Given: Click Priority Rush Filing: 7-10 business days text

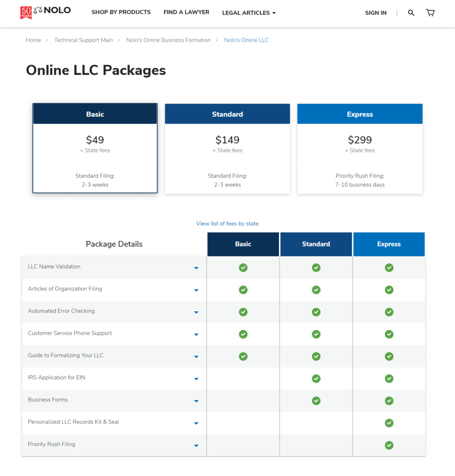Looking at the screenshot, I should click(360, 180).
